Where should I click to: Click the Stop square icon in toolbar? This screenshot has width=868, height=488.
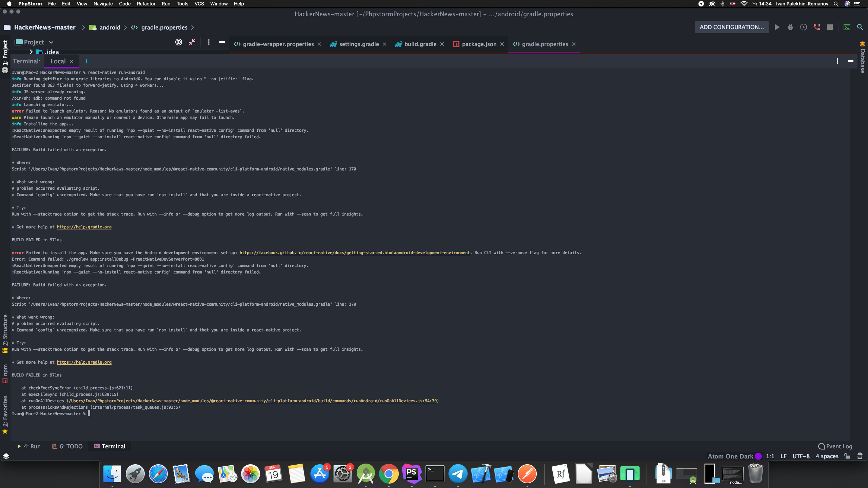tap(830, 27)
